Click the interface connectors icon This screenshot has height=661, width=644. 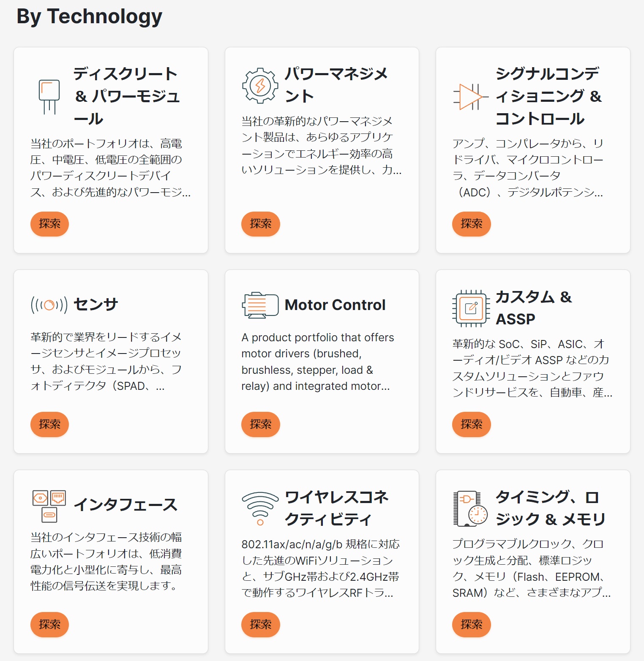(x=49, y=505)
